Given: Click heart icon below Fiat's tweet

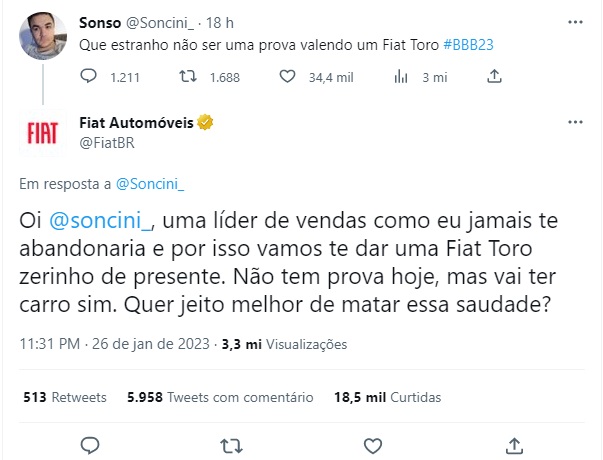Looking at the screenshot, I should click(371, 443).
